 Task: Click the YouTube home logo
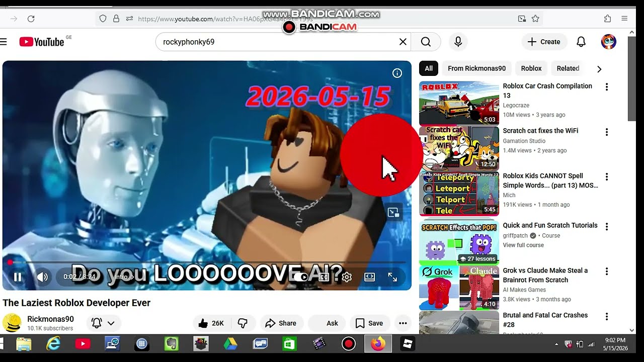pos(42,42)
